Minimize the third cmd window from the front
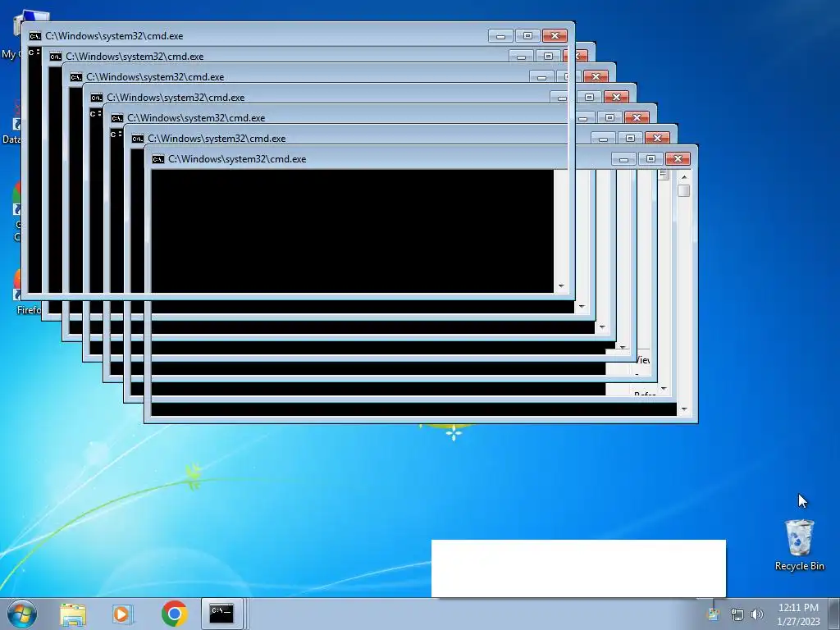The image size is (840, 630). tap(541, 76)
